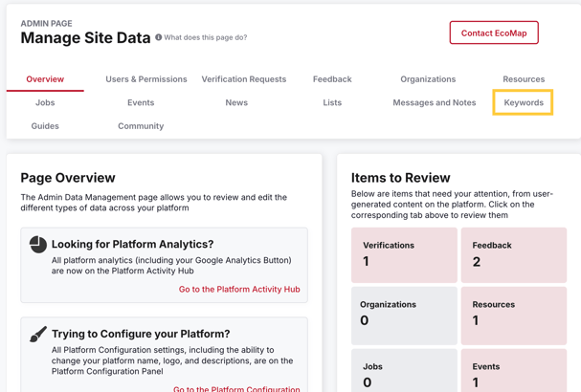Screen dimensions: 581x392
Task: Go to the Organizations tab
Action: point(428,79)
